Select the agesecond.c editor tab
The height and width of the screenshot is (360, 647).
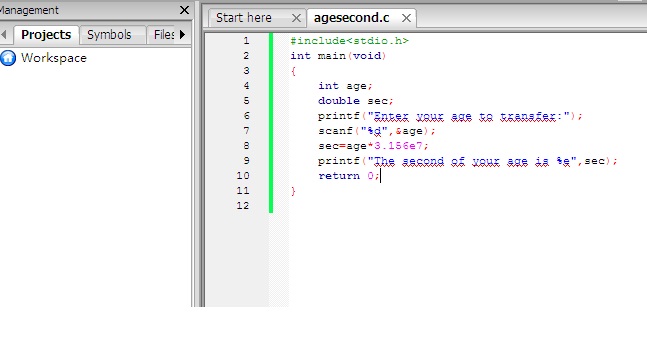352,18
